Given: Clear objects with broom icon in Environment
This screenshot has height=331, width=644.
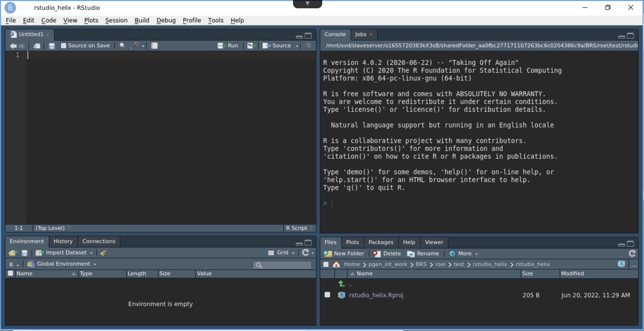Looking at the screenshot, I should point(104,253).
